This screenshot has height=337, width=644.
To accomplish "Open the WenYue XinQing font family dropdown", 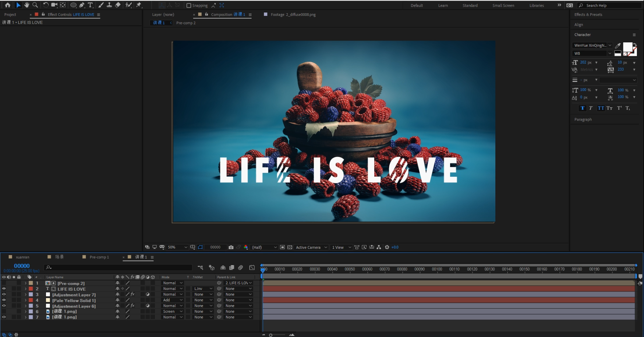I will [592, 45].
